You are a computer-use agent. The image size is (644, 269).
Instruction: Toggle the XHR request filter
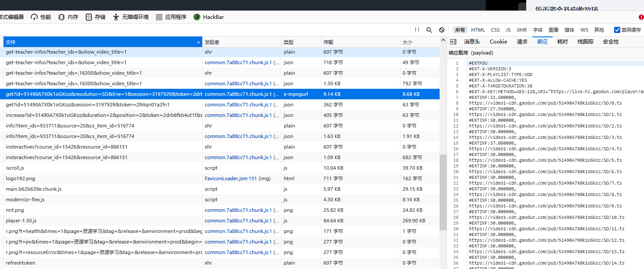click(x=522, y=30)
